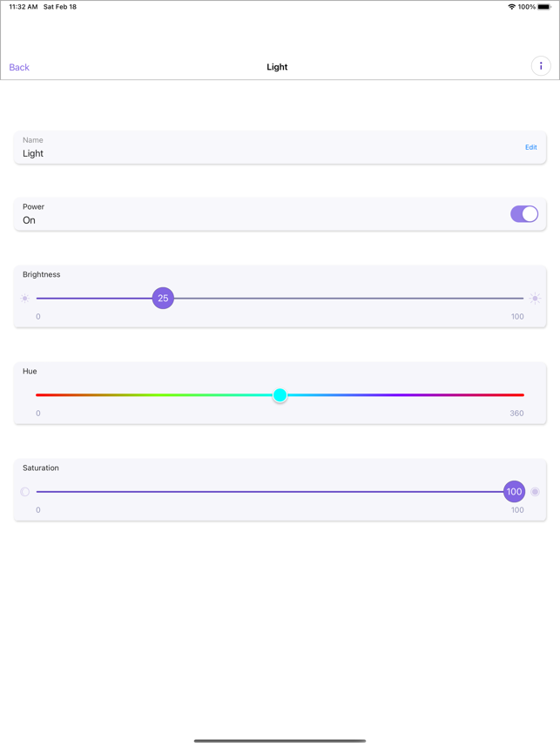
Task: Open the info button in the header
Action: tap(541, 66)
